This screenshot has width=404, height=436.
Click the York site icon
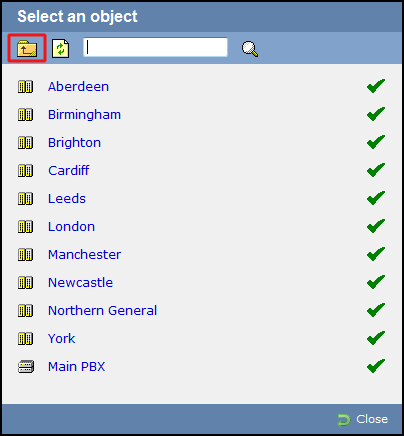[25, 339]
